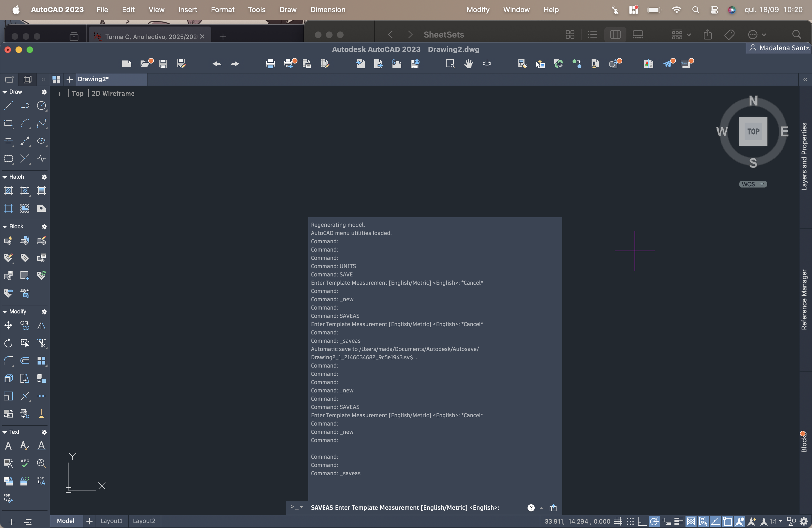This screenshot has height=528, width=812.
Task: Click the Pan hand tool
Action: pos(468,64)
